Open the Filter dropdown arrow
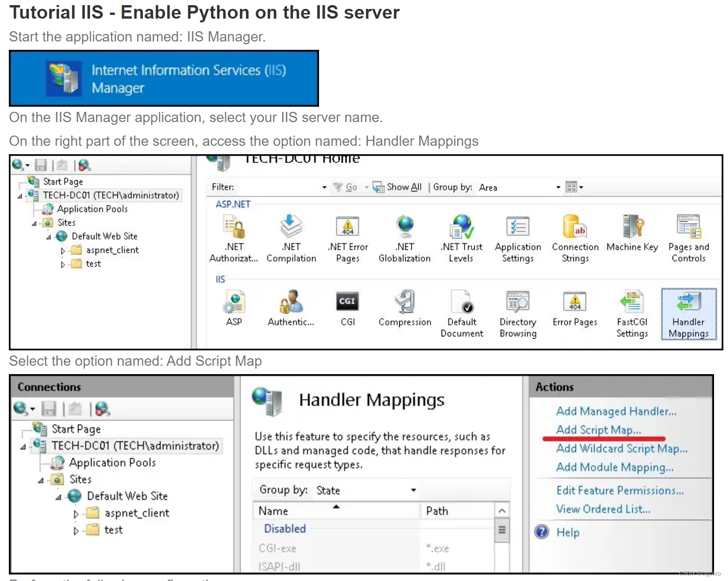This screenshot has width=728, height=581. pos(324,187)
